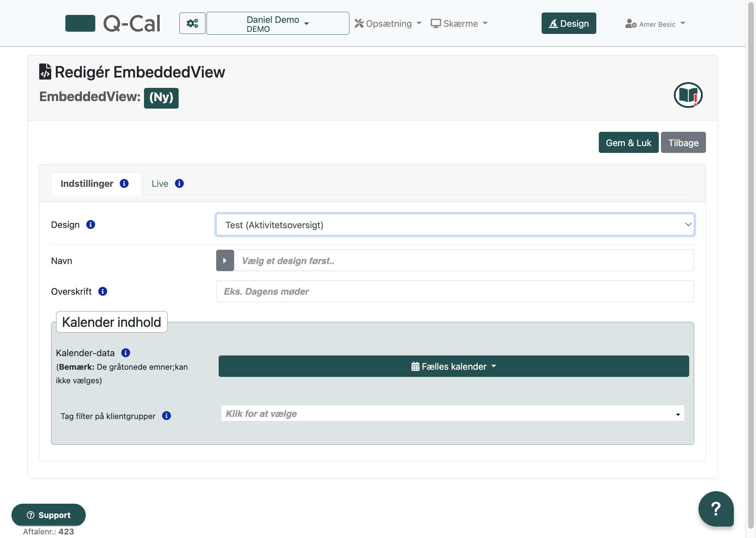The width and height of the screenshot is (756, 538).
Task: Open the Amer Besic user menu
Action: [655, 24]
